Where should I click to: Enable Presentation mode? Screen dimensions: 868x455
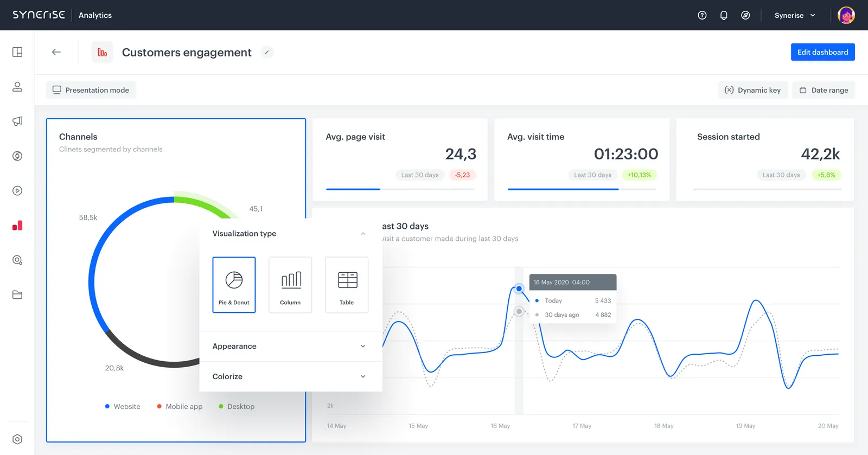click(91, 90)
